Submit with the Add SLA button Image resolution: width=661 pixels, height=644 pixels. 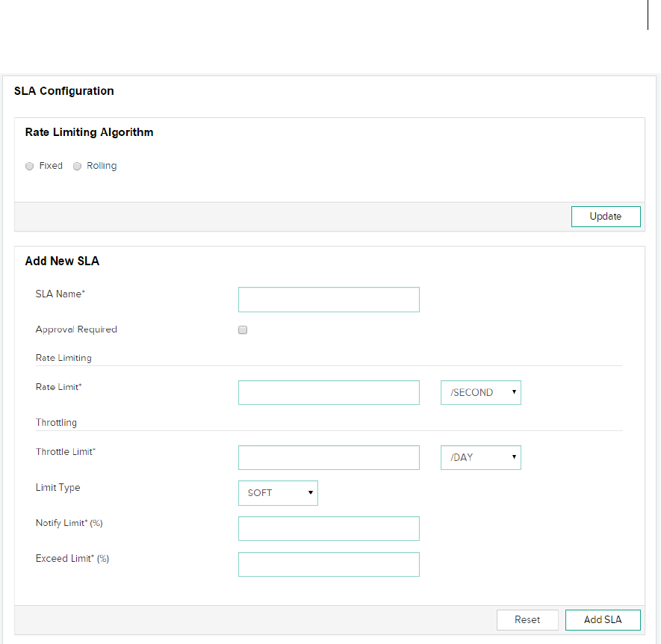pyautogui.click(x=603, y=620)
